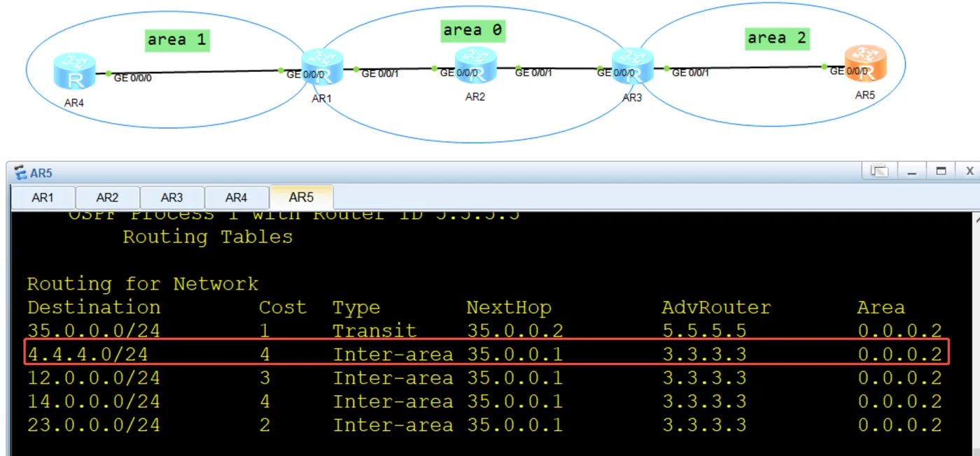Image resolution: width=980 pixels, height=456 pixels.
Task: Switch to the AR2 tab
Action: [107, 198]
